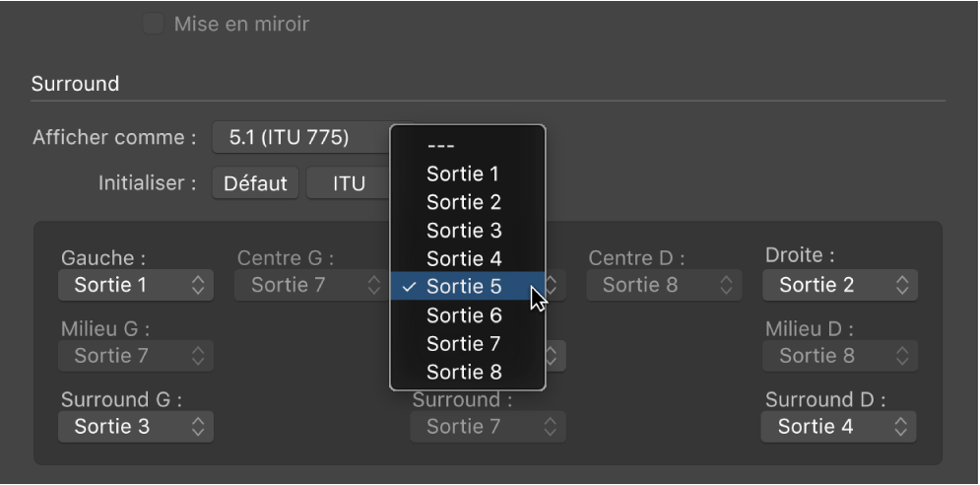Click the Milieu G Sortie 7 popup
Screen dimensions: 980x485
coord(136,356)
